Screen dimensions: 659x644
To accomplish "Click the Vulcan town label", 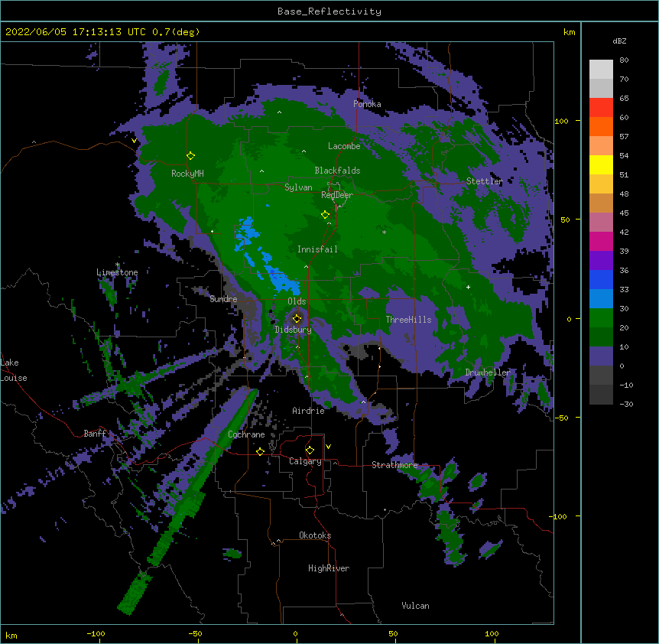I will [415, 606].
